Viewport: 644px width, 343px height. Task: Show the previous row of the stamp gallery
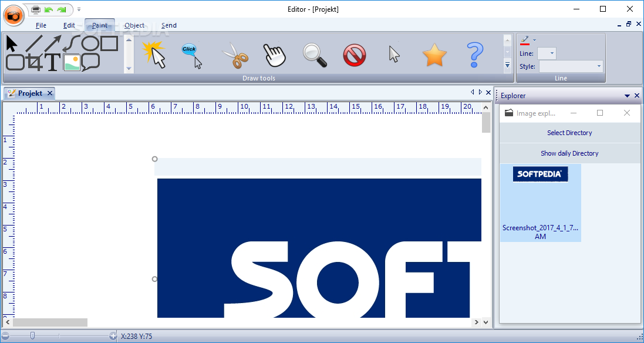coord(508,41)
